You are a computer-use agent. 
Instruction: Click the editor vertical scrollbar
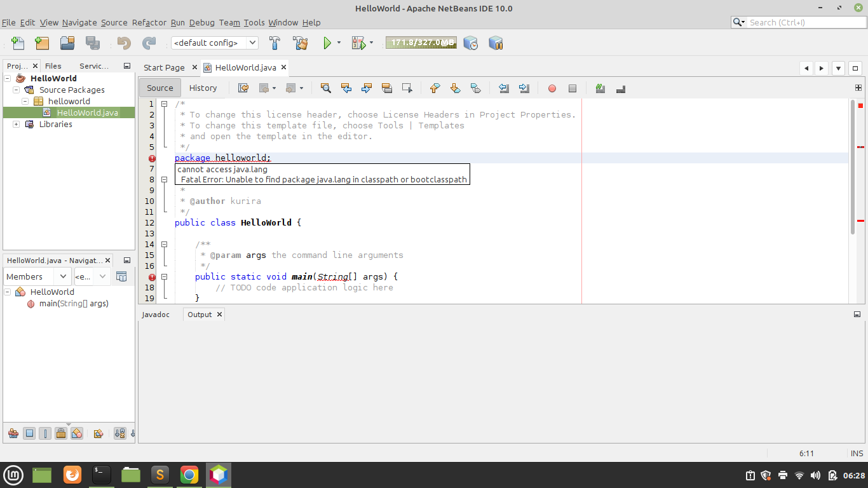[853, 166]
